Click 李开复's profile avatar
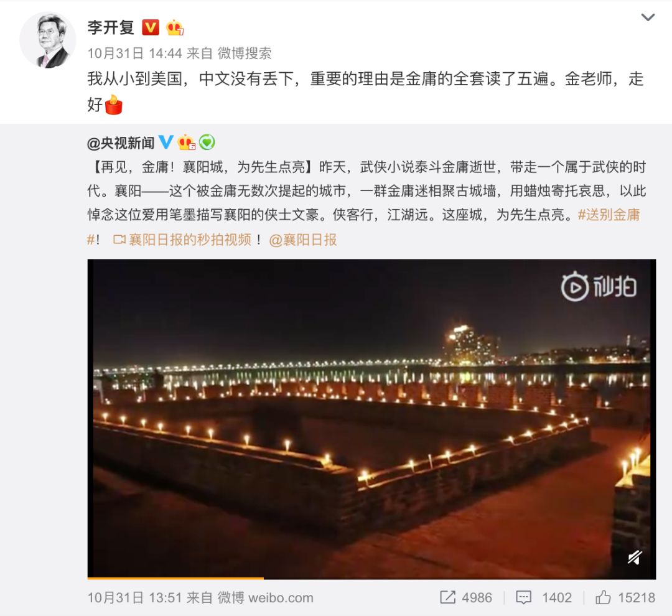 [47, 40]
